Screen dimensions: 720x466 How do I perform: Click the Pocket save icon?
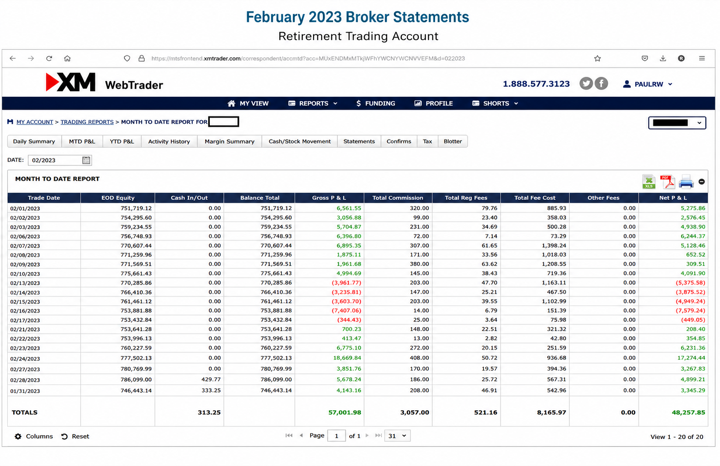(645, 58)
